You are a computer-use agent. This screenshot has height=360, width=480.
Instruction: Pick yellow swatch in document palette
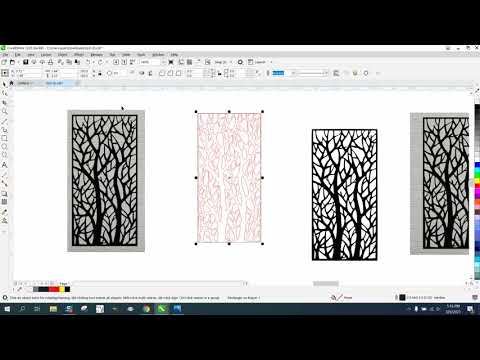coord(62,289)
